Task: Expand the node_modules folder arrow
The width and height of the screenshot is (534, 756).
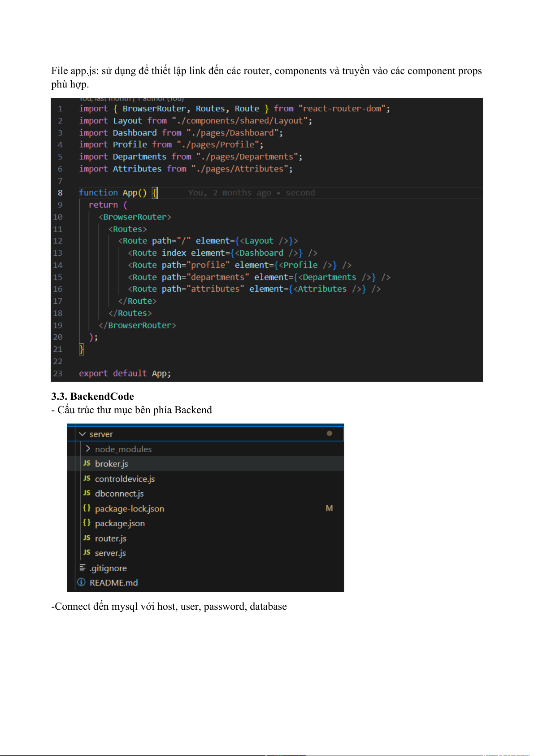Action: (x=88, y=449)
